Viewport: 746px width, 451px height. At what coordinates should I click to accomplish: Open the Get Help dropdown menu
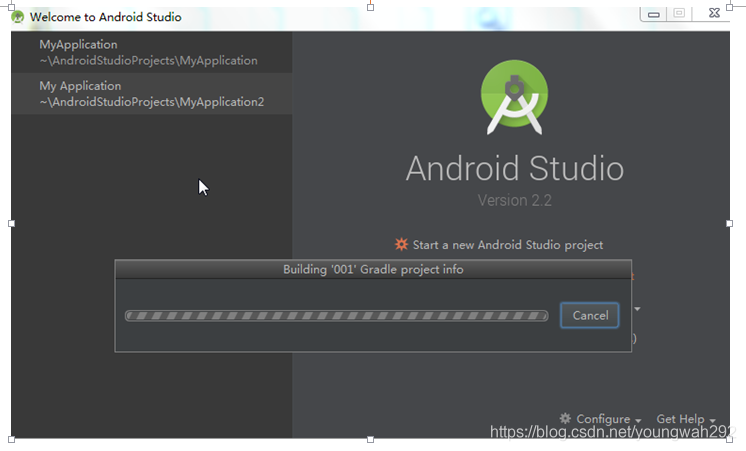click(686, 419)
